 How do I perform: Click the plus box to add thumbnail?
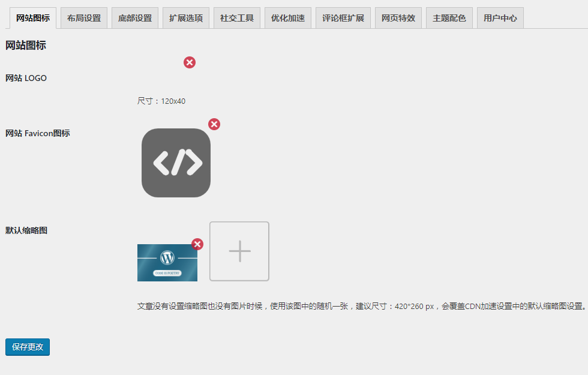[239, 251]
